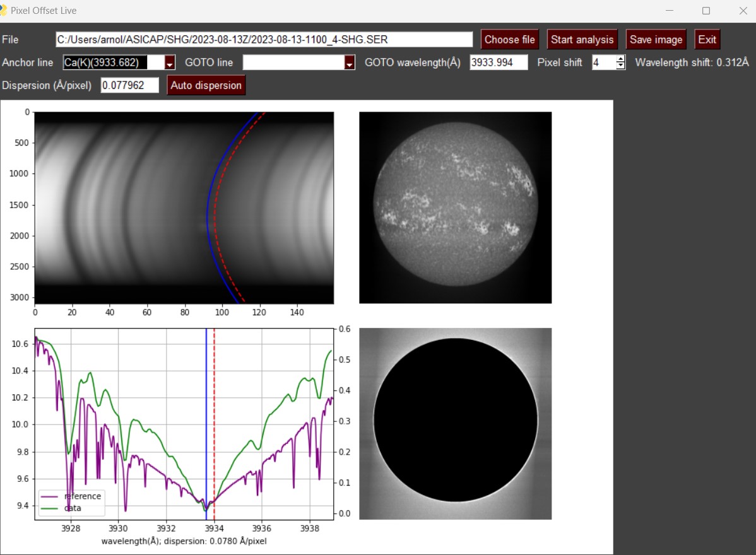Click the Pixel shift value field
The image size is (756, 555).
click(x=604, y=62)
